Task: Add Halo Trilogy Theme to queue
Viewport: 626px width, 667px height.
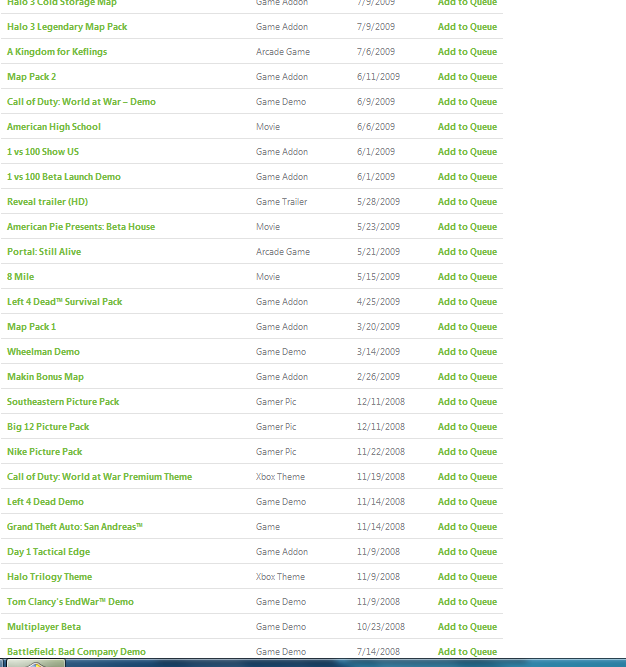Action: tap(467, 577)
